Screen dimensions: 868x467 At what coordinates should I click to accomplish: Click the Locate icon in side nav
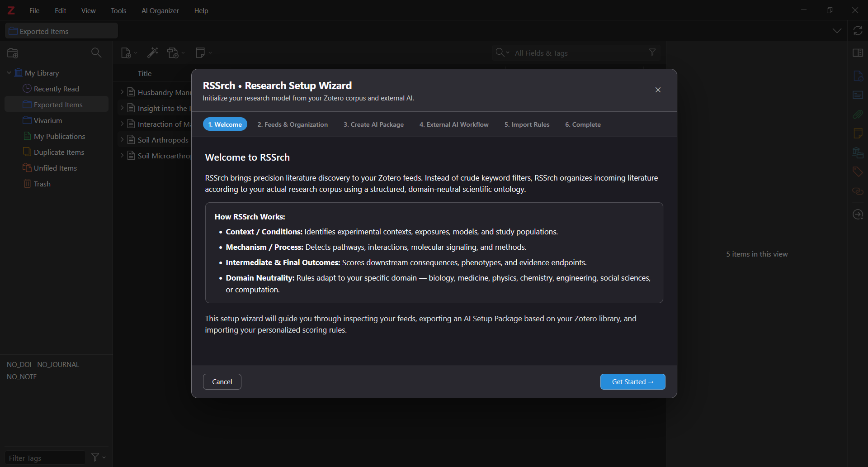pos(858,214)
